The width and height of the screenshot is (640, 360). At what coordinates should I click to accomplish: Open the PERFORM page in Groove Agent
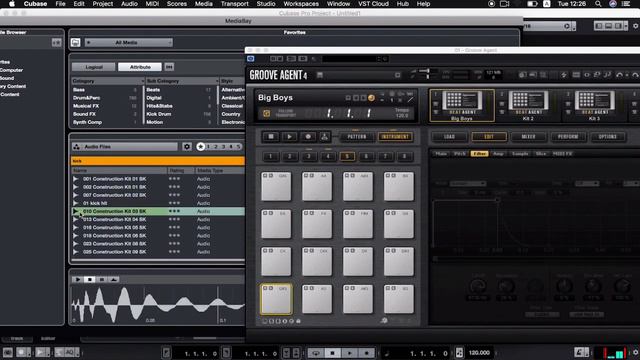pos(568,137)
